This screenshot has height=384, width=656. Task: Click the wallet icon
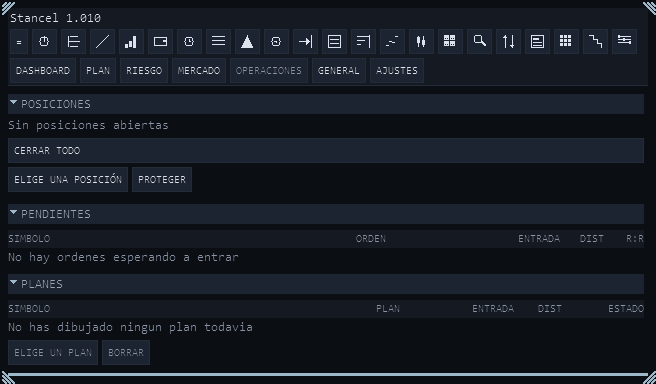(x=160, y=42)
